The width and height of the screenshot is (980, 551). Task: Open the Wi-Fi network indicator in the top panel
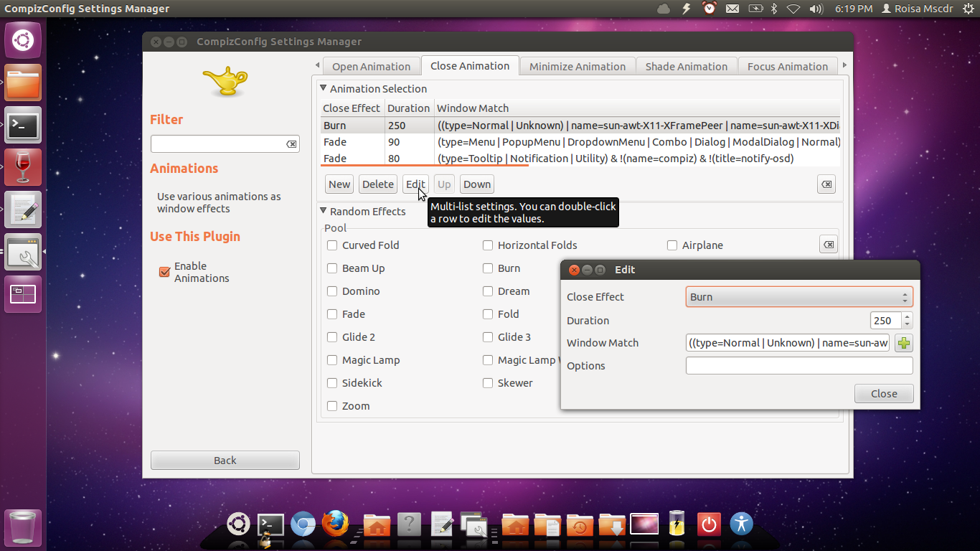[793, 9]
